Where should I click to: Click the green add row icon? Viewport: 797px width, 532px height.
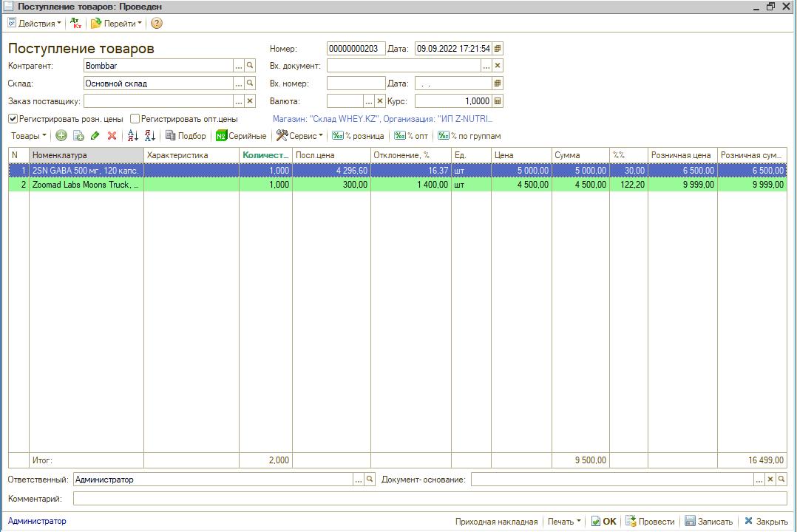[x=61, y=136]
